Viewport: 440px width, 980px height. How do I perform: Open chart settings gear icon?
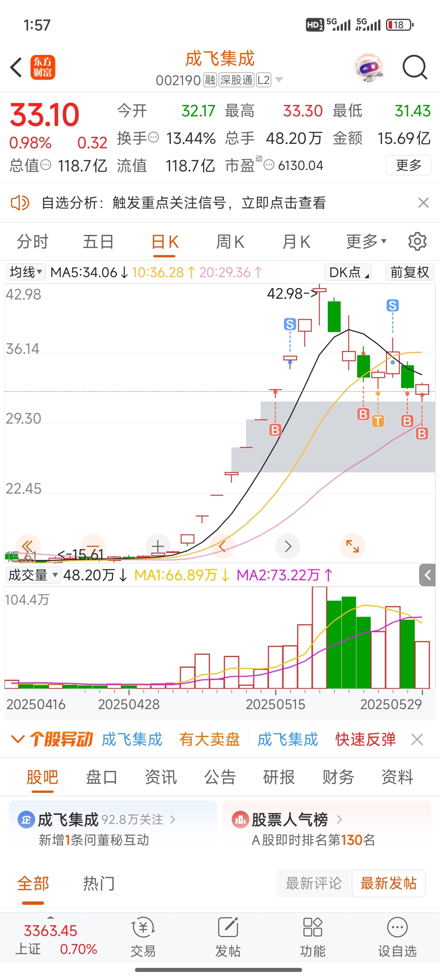tap(417, 242)
